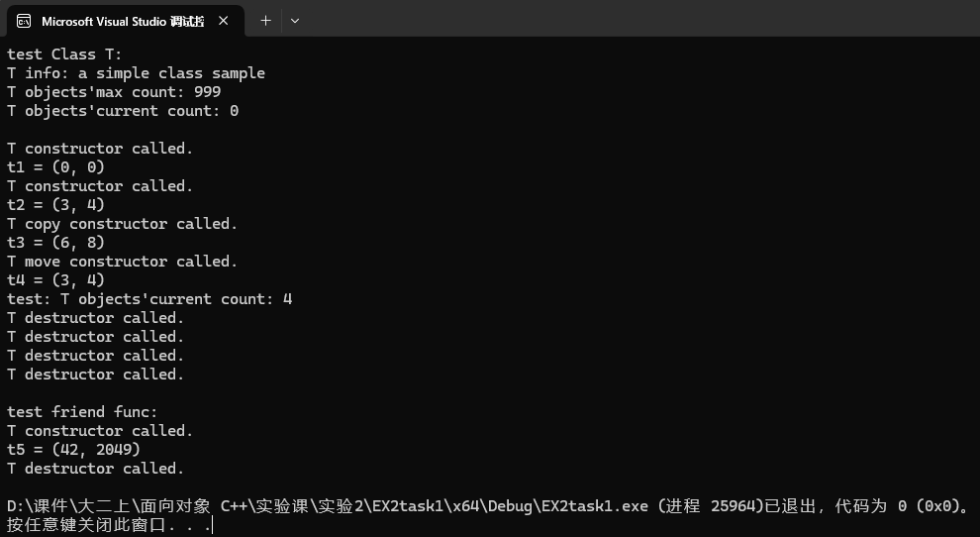Image resolution: width=980 pixels, height=537 pixels.
Task: Click the line "test Class T:"
Action: pos(64,54)
